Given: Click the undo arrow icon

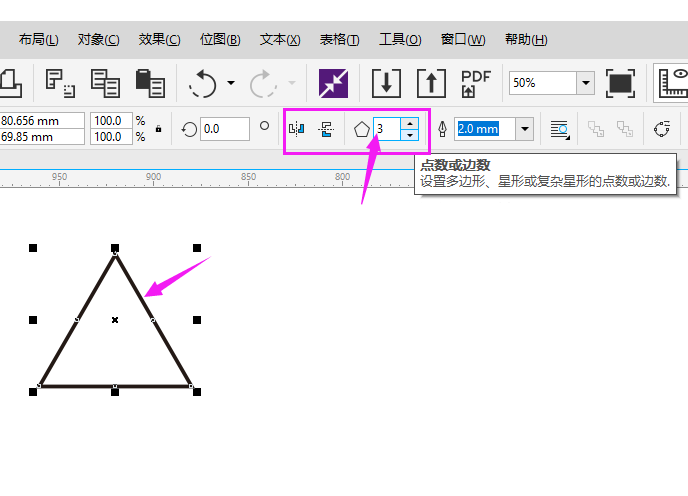Looking at the screenshot, I should pos(203,83).
